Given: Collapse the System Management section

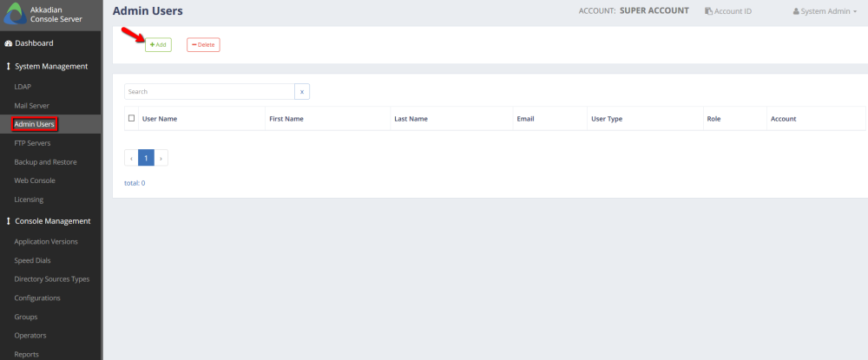Looking at the screenshot, I should click(x=47, y=66).
